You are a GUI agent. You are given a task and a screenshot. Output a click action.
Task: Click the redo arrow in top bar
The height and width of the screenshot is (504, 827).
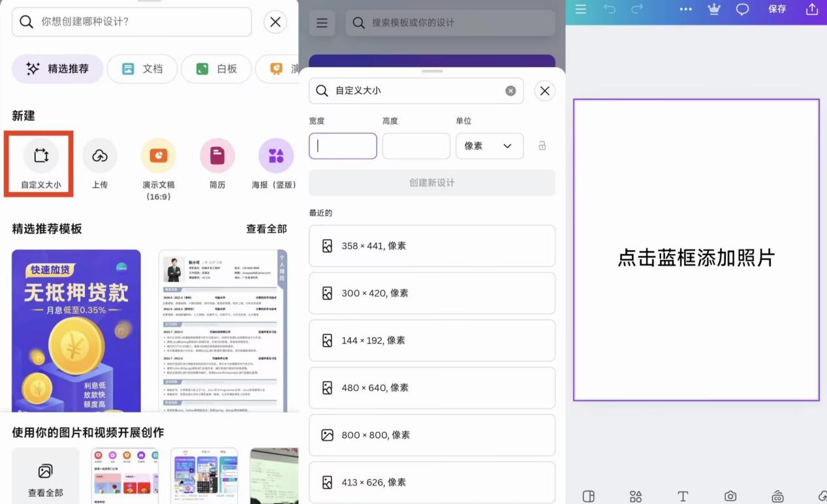(636, 10)
